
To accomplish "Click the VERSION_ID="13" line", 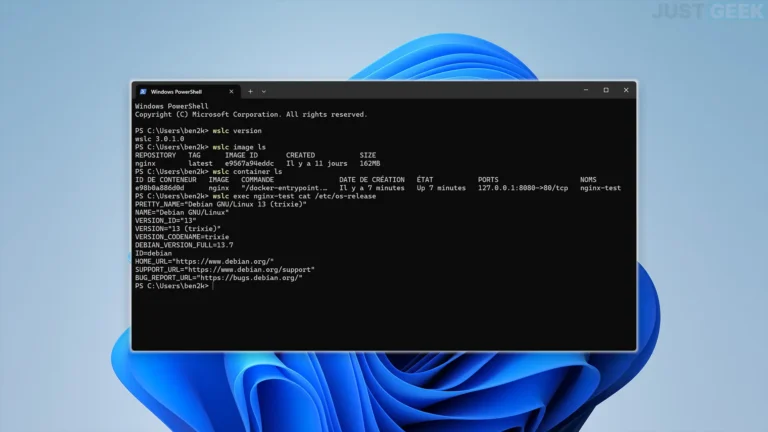I will pos(166,221).
